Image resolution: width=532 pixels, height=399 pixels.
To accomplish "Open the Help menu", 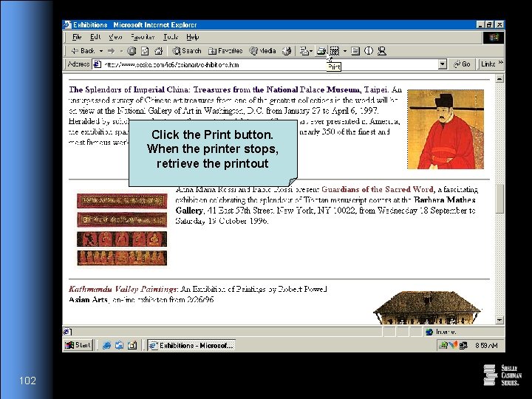I will 192,37.
